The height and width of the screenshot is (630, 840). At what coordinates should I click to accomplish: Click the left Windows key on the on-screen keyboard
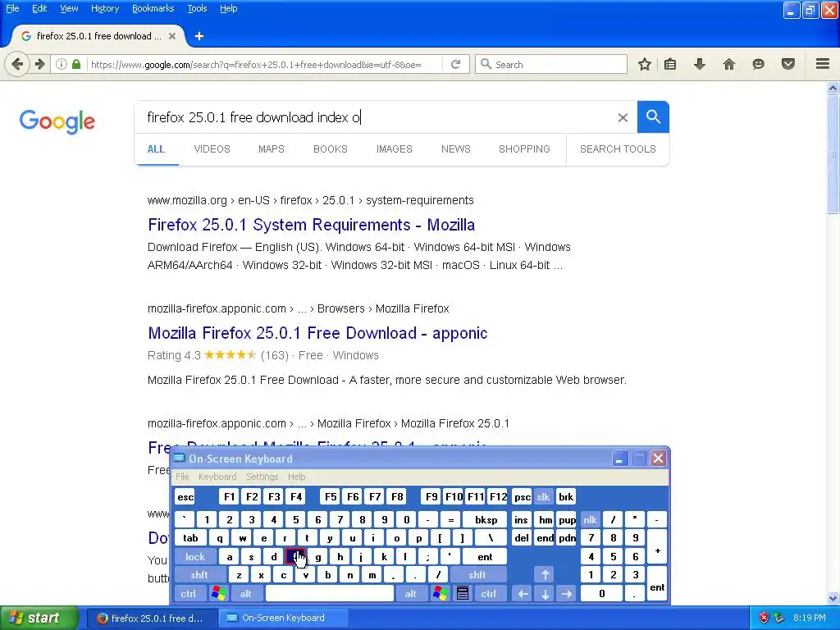[x=218, y=594]
